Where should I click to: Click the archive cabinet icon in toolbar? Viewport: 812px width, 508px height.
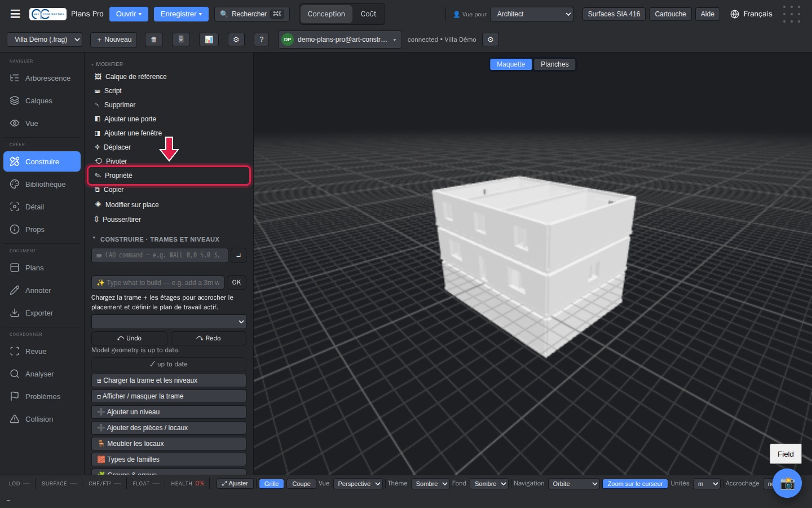coord(181,40)
